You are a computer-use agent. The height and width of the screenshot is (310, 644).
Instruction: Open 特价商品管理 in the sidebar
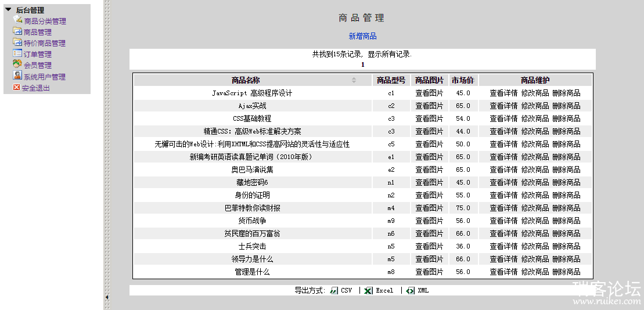coord(45,44)
